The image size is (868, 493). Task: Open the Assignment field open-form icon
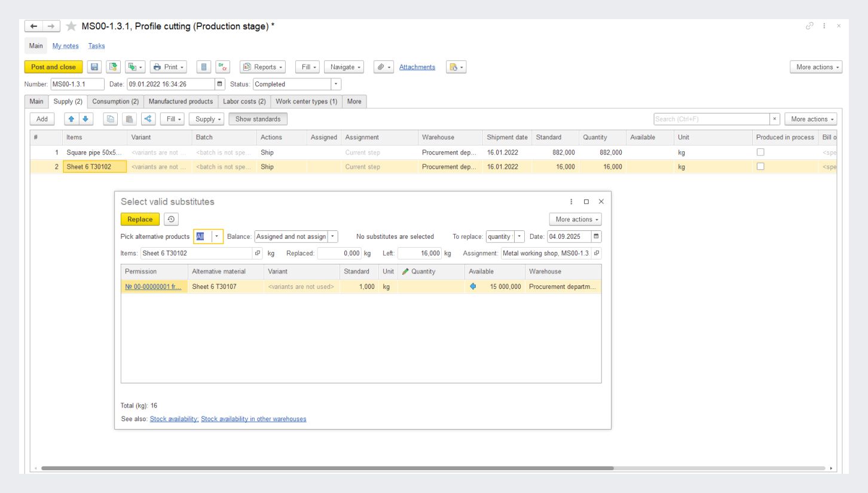(x=597, y=253)
